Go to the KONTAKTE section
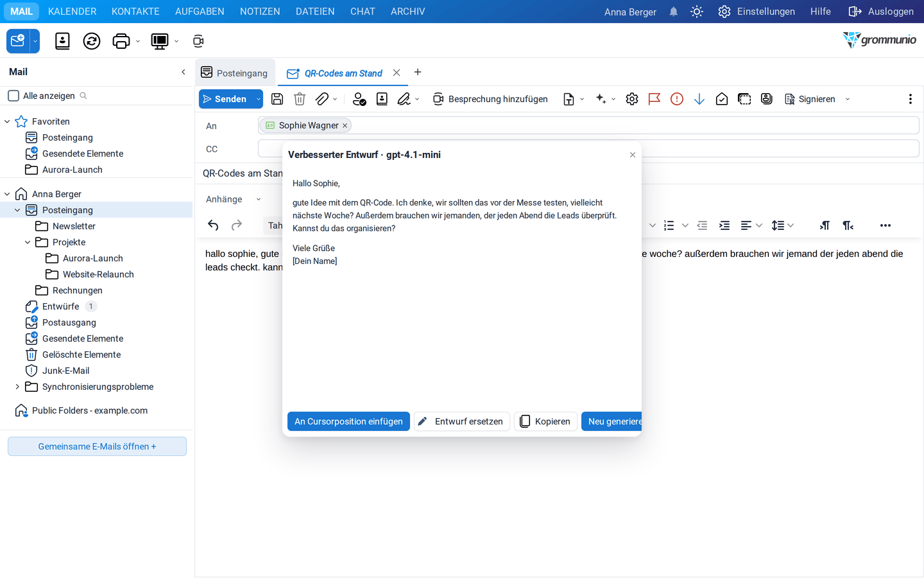This screenshot has height=578, width=924. (x=135, y=12)
